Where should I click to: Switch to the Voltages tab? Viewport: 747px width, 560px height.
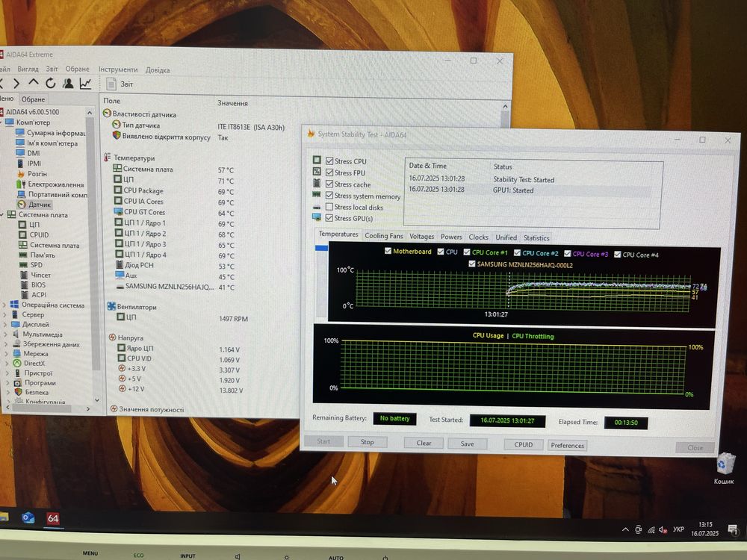421,236
